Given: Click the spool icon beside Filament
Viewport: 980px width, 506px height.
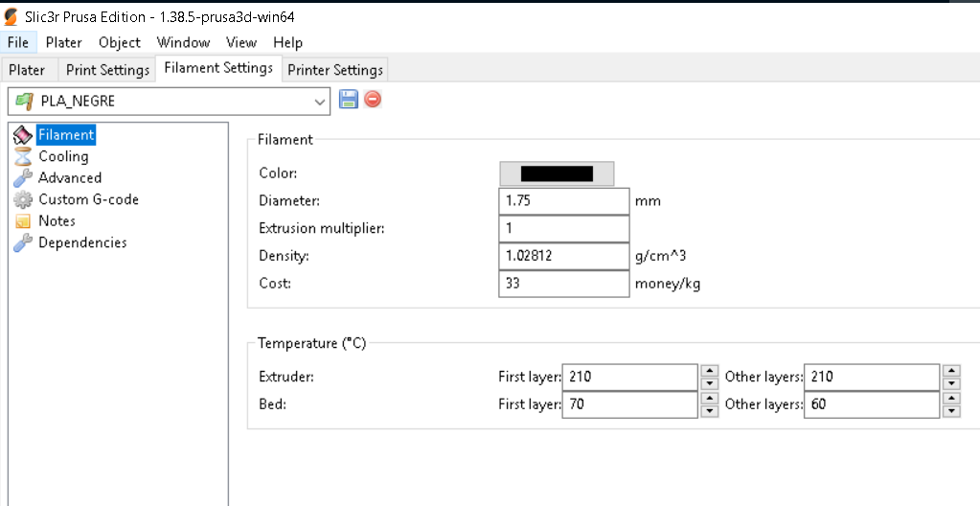Looking at the screenshot, I should pyautogui.click(x=22, y=134).
